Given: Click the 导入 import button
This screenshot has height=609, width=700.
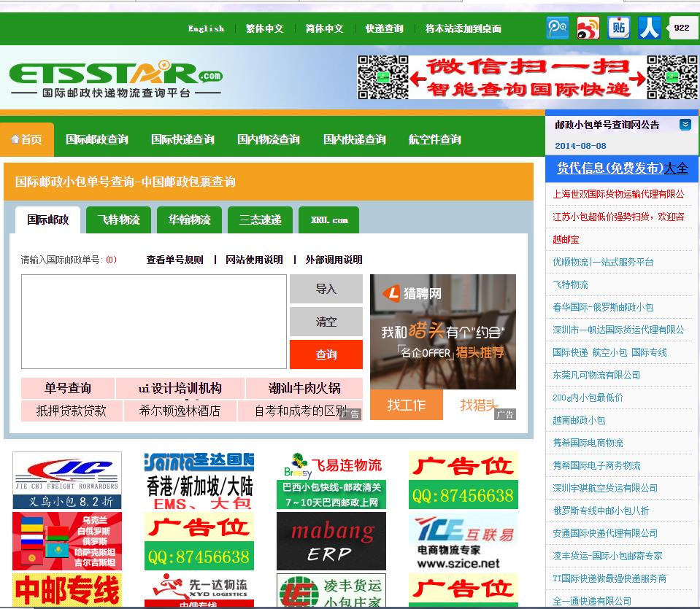Looking at the screenshot, I should (326, 289).
